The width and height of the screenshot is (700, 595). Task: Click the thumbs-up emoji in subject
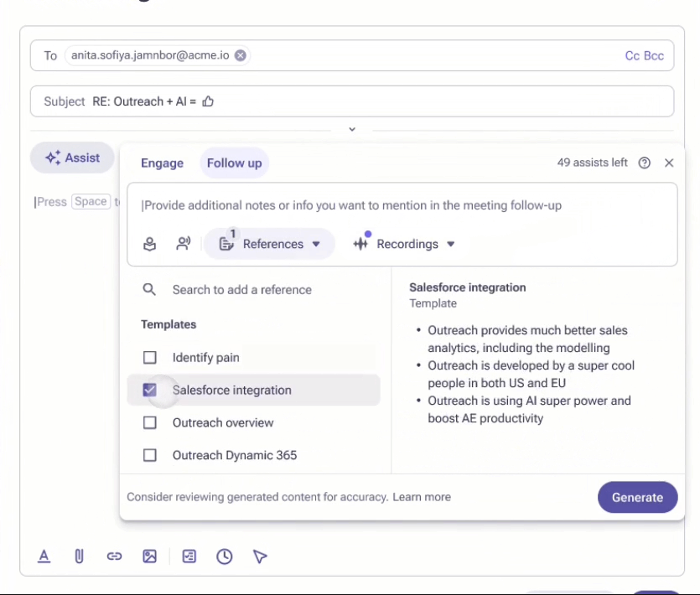pyautogui.click(x=208, y=101)
